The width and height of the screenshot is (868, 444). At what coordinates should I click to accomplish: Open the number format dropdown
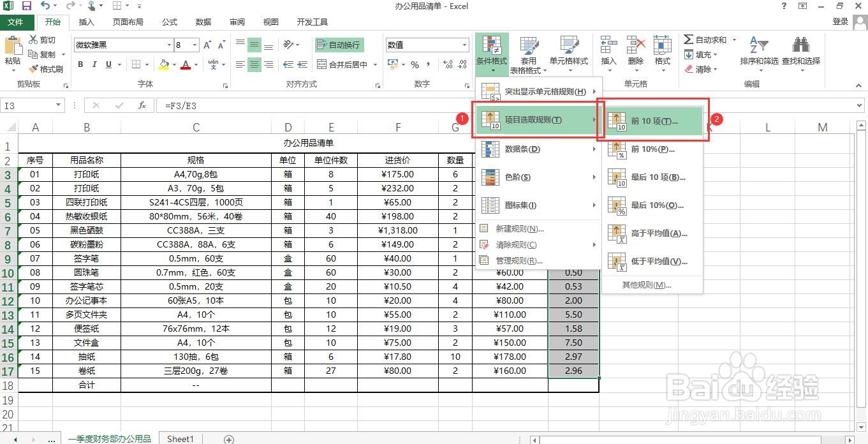click(466, 45)
